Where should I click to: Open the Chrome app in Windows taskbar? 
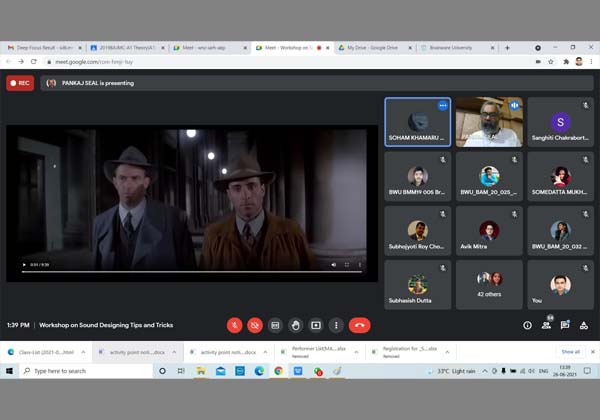click(279, 371)
